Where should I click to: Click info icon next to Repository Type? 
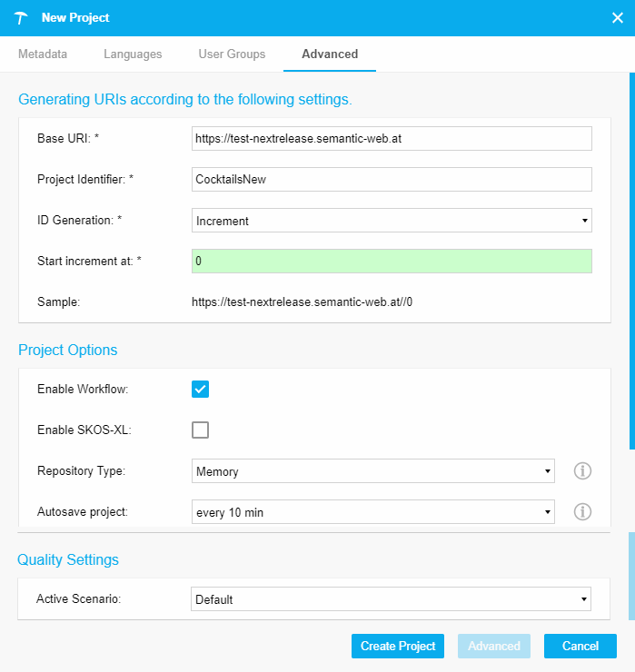pos(582,470)
